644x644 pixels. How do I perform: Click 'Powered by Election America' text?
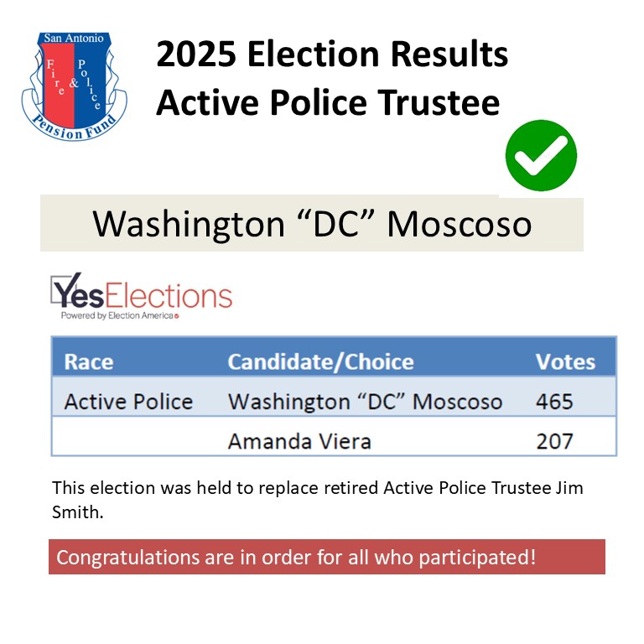[x=120, y=315]
